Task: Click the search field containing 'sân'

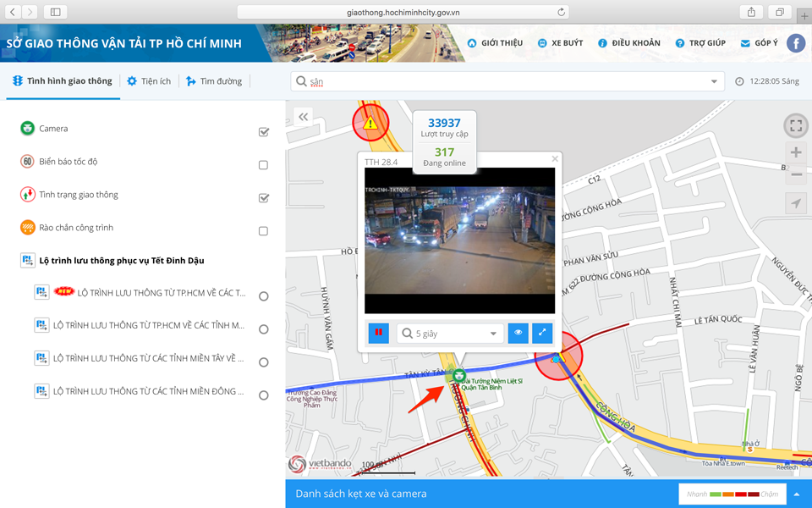Action: (x=507, y=81)
